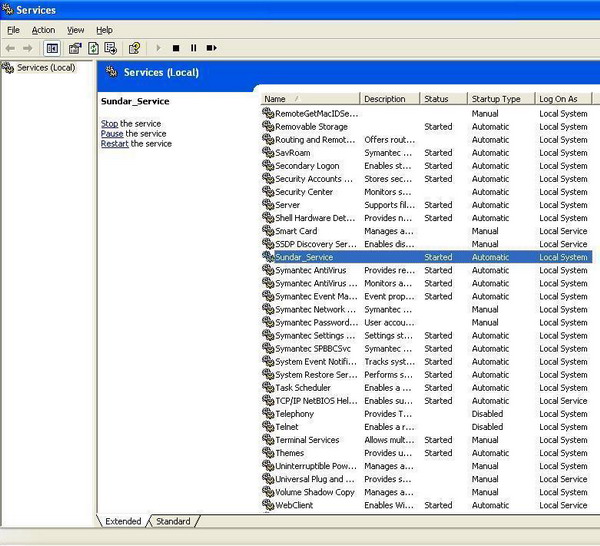This screenshot has height=546, width=600.
Task: Select the Shell Hardware Det... service
Action: coord(315,218)
